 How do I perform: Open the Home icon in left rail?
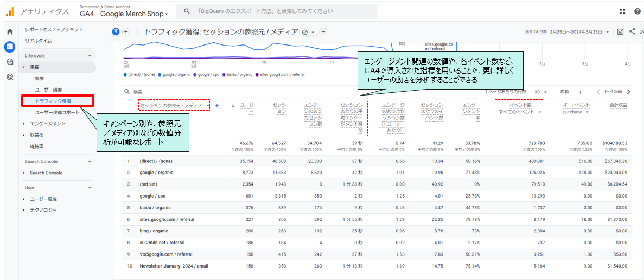click(9, 32)
